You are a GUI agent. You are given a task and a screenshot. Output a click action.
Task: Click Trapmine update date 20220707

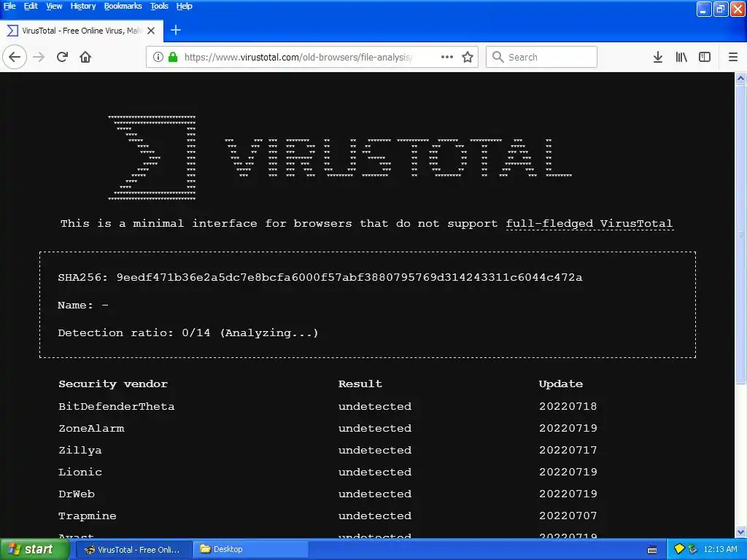point(568,516)
